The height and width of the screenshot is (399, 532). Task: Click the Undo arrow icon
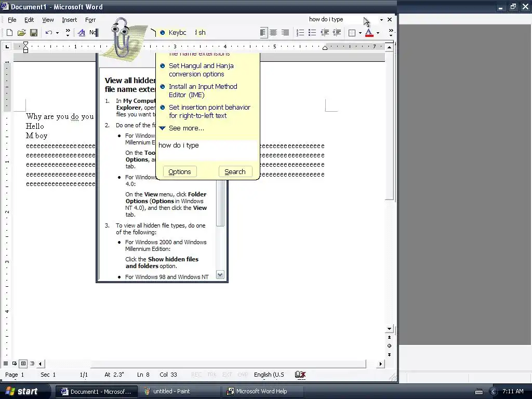coord(49,33)
